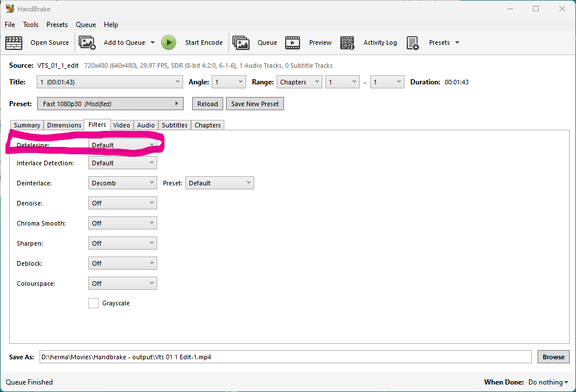This screenshot has width=576, height=392.
Task: Click the source name VTS_01_1_edit
Action: 58,65
